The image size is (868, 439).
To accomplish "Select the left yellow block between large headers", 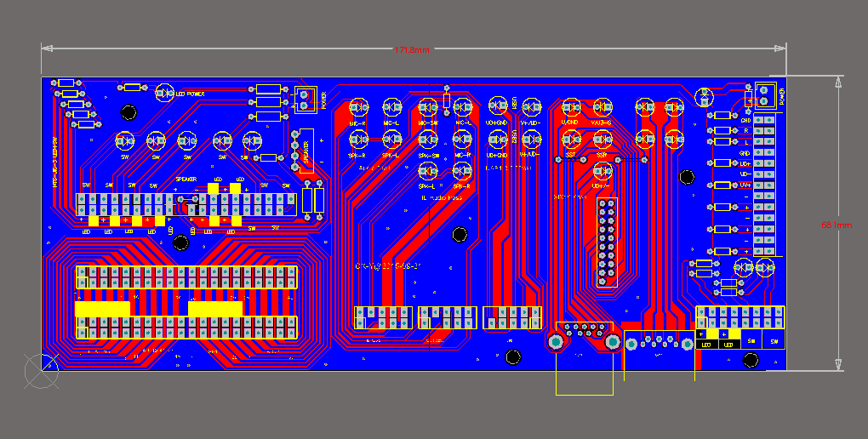I will click(102, 308).
